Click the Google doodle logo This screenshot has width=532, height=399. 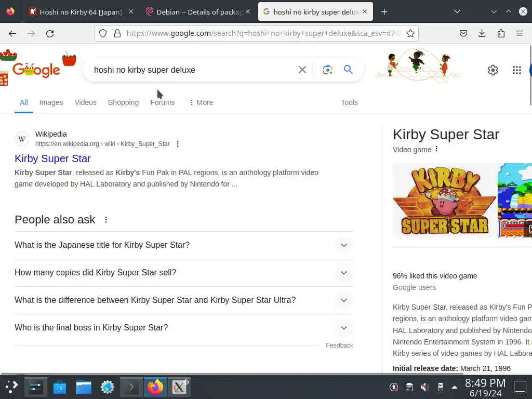pos(37,70)
